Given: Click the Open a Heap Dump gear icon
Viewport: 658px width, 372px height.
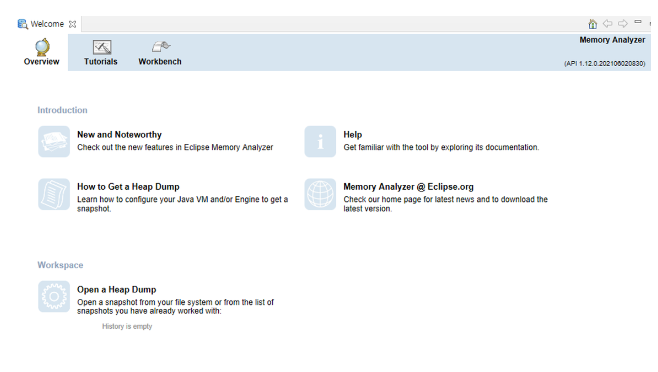Looking at the screenshot, I should click(54, 296).
